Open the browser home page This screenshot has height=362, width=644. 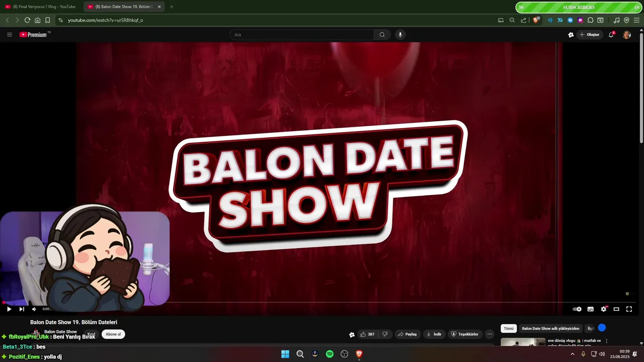tap(37, 20)
